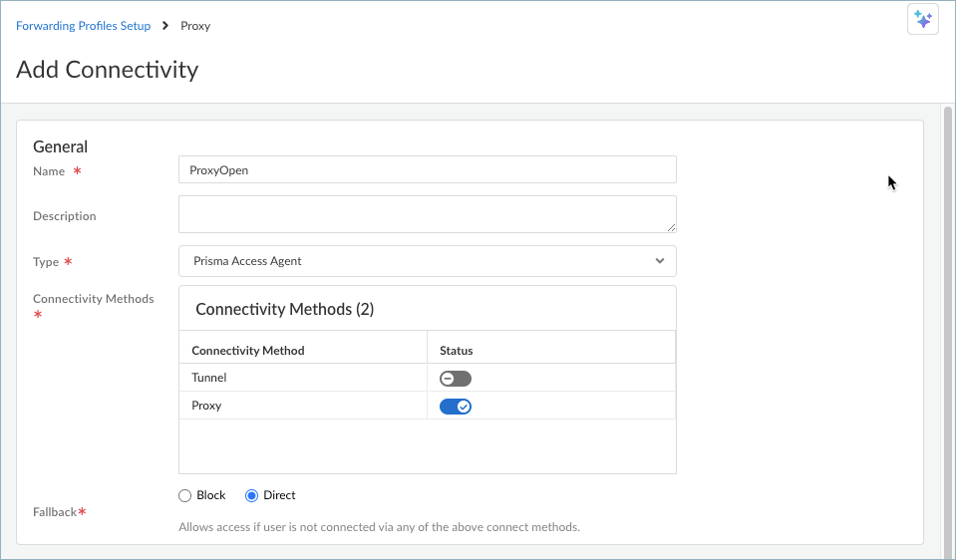Open the AI assistant sparkle icon
Image resolution: width=956 pixels, height=560 pixels.
(922, 20)
